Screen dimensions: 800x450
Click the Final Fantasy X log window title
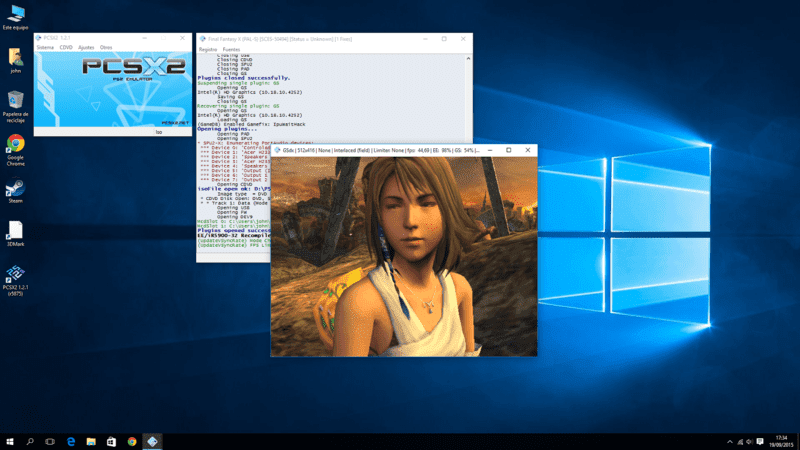280,39
